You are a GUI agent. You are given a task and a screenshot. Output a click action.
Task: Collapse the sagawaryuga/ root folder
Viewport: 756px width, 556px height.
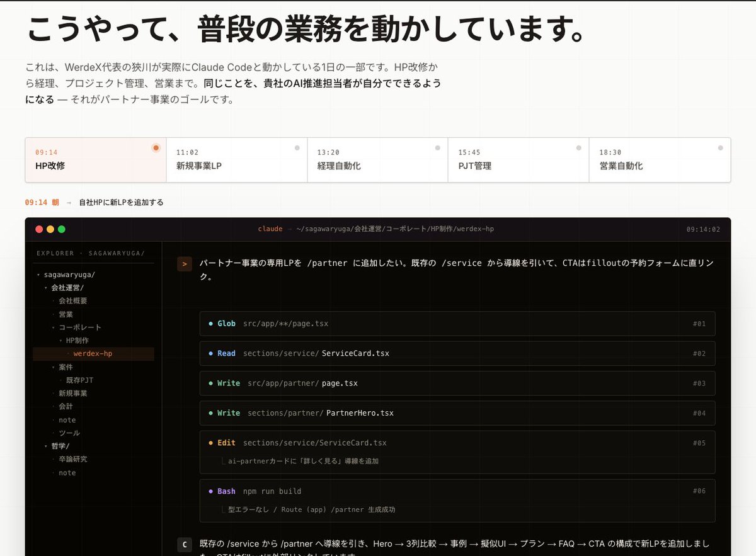(38, 275)
